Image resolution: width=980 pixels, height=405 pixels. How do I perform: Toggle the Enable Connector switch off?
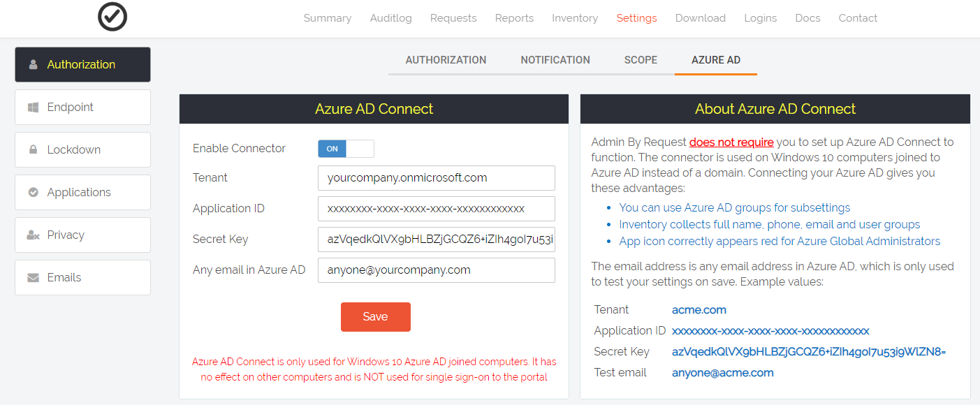coord(346,149)
